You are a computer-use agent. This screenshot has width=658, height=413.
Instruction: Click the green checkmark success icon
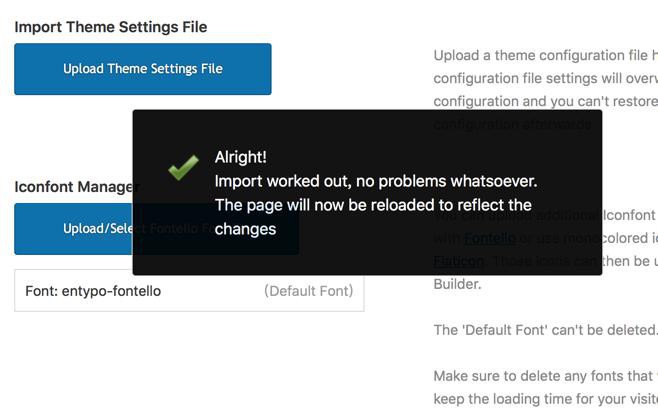point(183,167)
